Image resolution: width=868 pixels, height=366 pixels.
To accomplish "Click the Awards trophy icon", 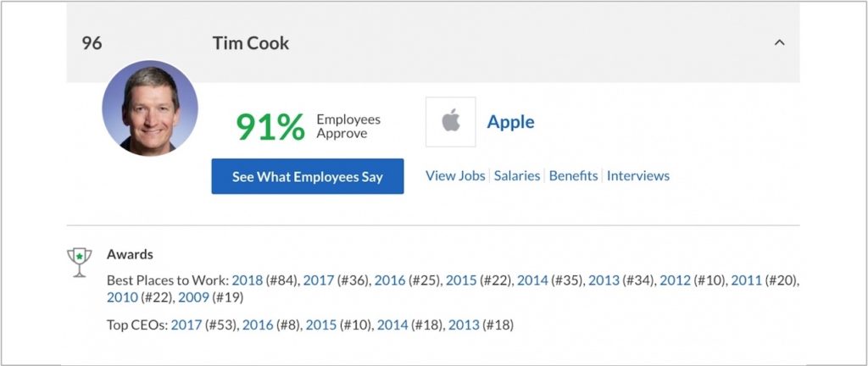I will 79,262.
